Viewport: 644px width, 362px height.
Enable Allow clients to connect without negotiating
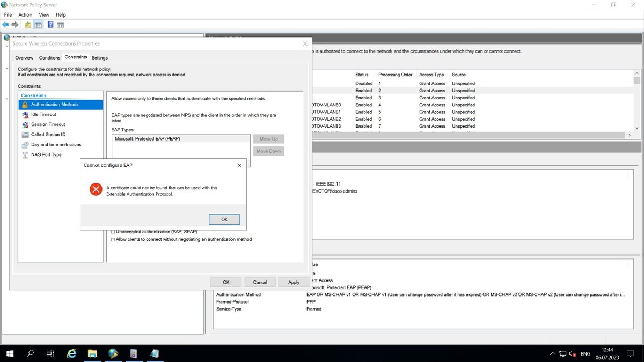[x=113, y=240]
